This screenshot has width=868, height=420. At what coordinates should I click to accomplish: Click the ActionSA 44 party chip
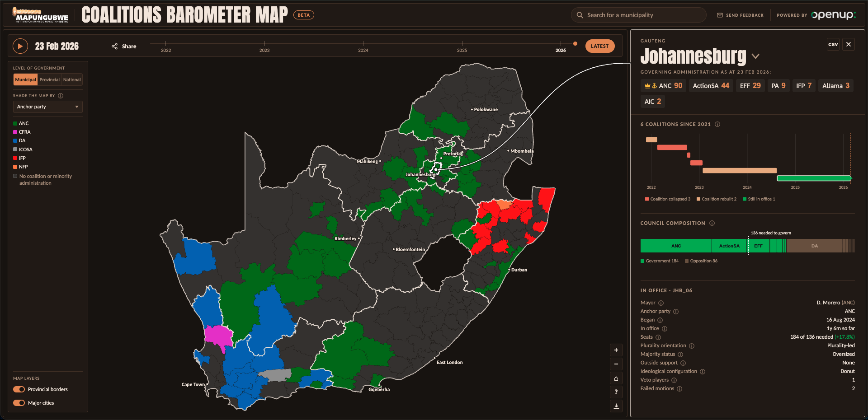click(711, 86)
